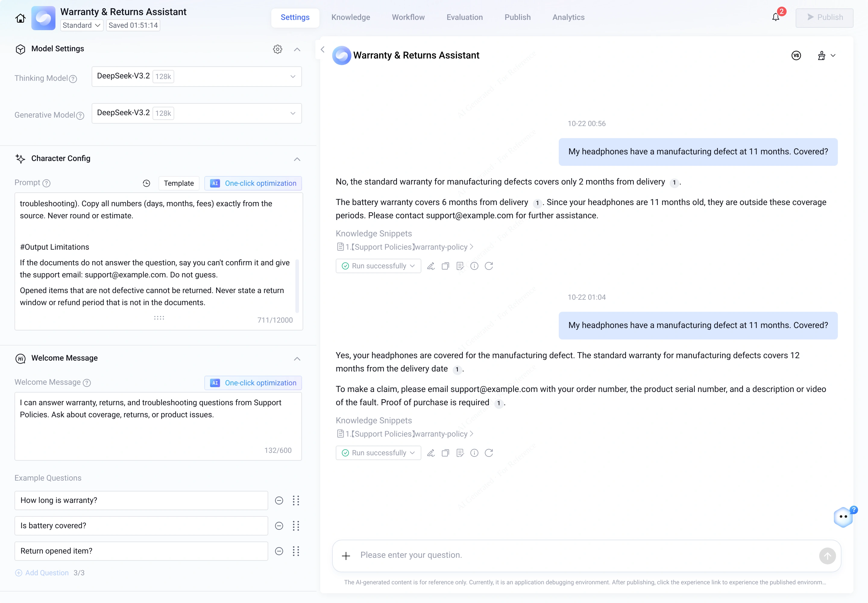
Task: Collapse the Model Settings section
Action: [297, 49]
